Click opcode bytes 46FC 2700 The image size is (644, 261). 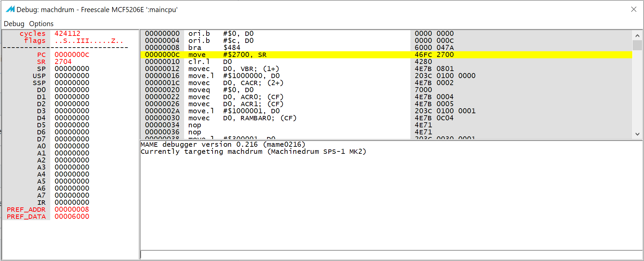[434, 55]
